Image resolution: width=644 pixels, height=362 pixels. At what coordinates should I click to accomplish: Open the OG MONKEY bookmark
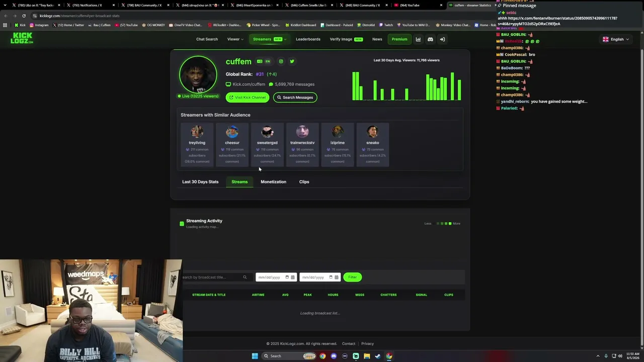point(153,25)
